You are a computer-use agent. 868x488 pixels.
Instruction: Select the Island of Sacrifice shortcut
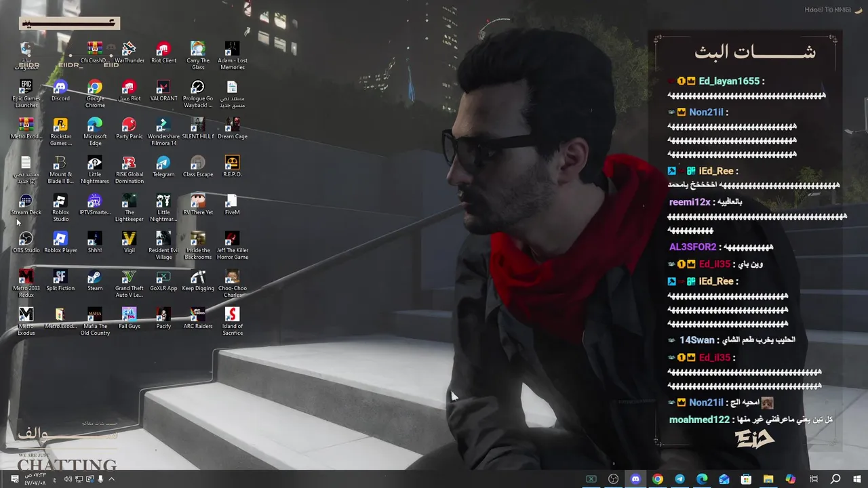tap(232, 321)
